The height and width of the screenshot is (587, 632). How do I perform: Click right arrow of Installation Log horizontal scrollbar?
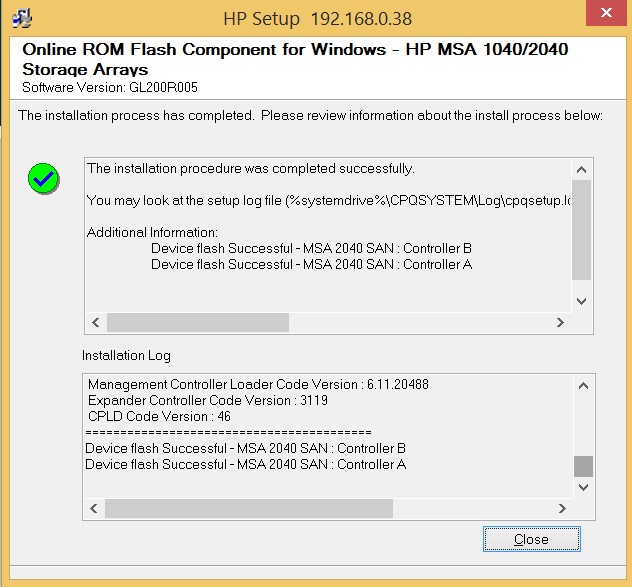coord(562,508)
